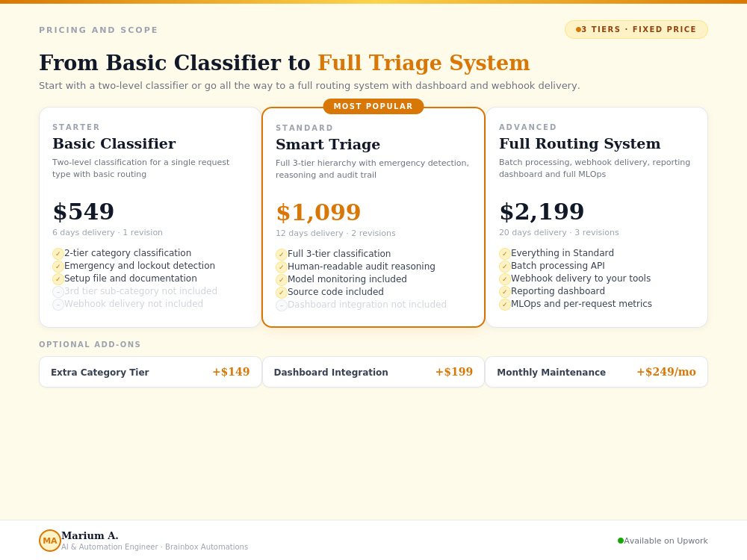Click the checkmark beside 'Full 3-tier classification'
This screenshot has height=560, width=747.
pos(282,255)
